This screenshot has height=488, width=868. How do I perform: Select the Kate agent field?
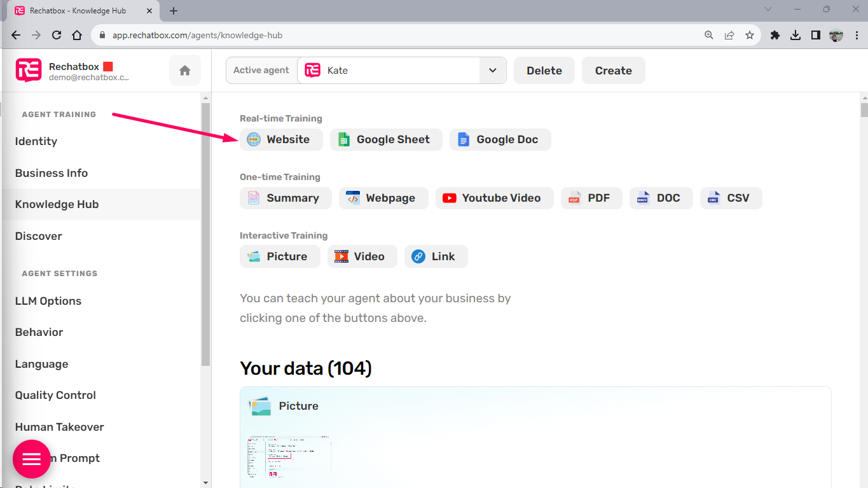[x=389, y=71]
